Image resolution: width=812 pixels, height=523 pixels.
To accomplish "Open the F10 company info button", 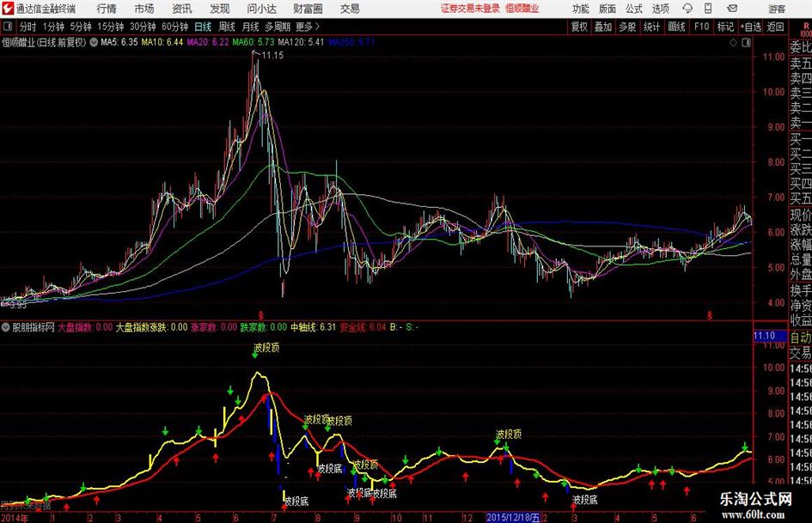I will click(702, 27).
